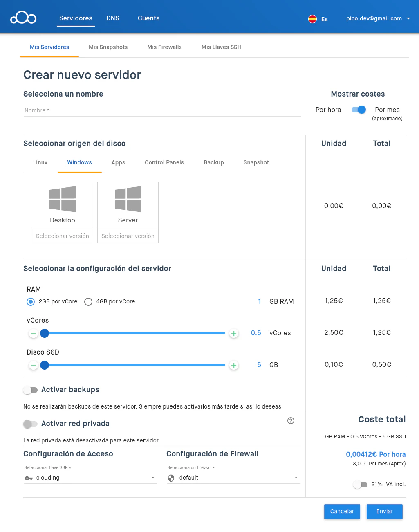Open the SSH key dropdown showing clouding

click(x=90, y=478)
